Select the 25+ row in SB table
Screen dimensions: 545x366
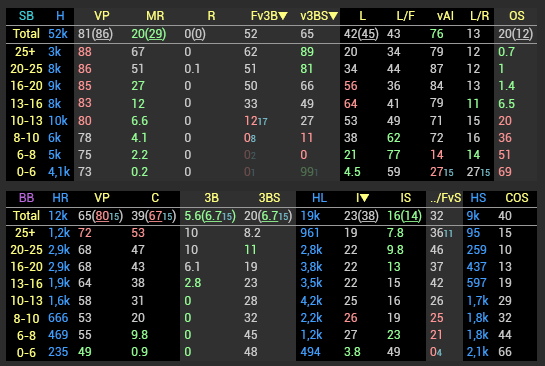(271, 52)
